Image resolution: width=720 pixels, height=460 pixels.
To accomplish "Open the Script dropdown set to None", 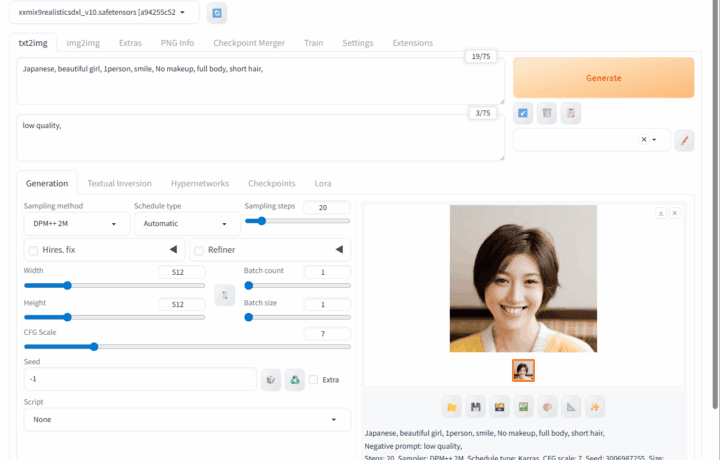I will [187, 419].
